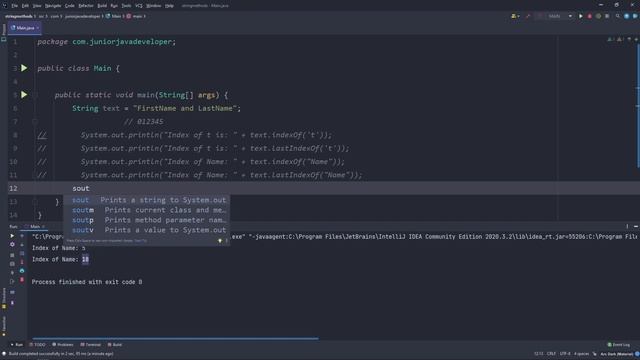The image size is (640, 360).
Task: Open the Terminal tool window
Action: pos(91,345)
